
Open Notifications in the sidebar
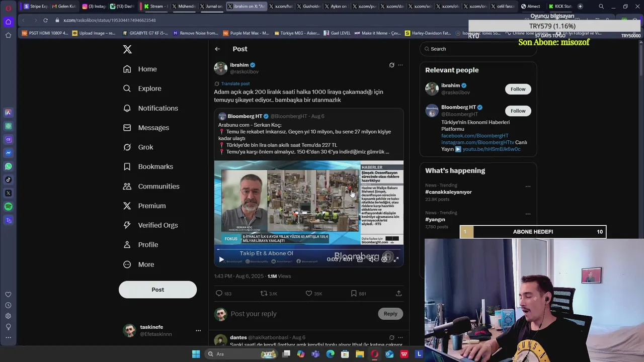click(x=150, y=108)
